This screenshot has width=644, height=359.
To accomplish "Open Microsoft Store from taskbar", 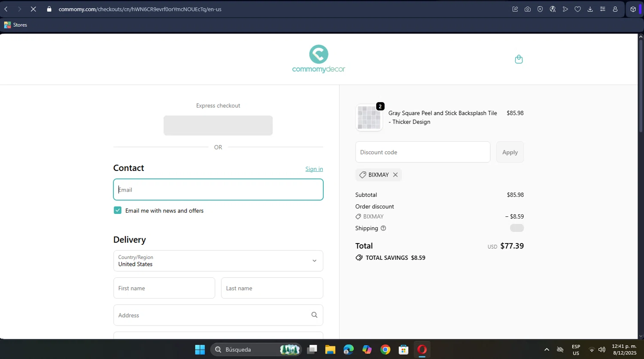I will (x=404, y=350).
